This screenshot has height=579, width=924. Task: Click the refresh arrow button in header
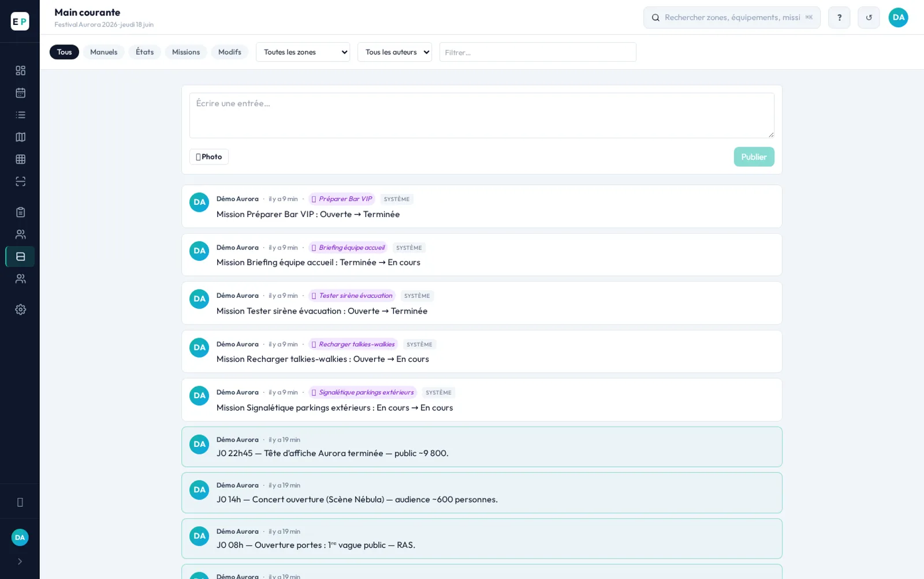[869, 17]
